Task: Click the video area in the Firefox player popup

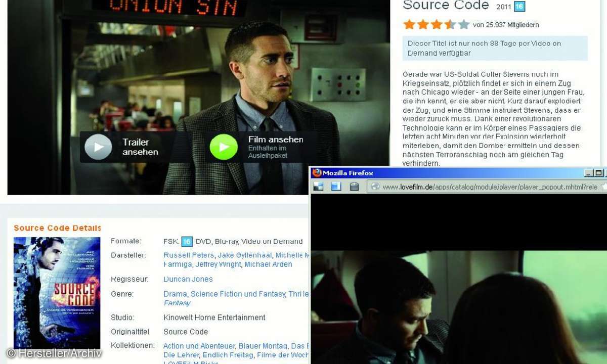Action: click(x=458, y=279)
